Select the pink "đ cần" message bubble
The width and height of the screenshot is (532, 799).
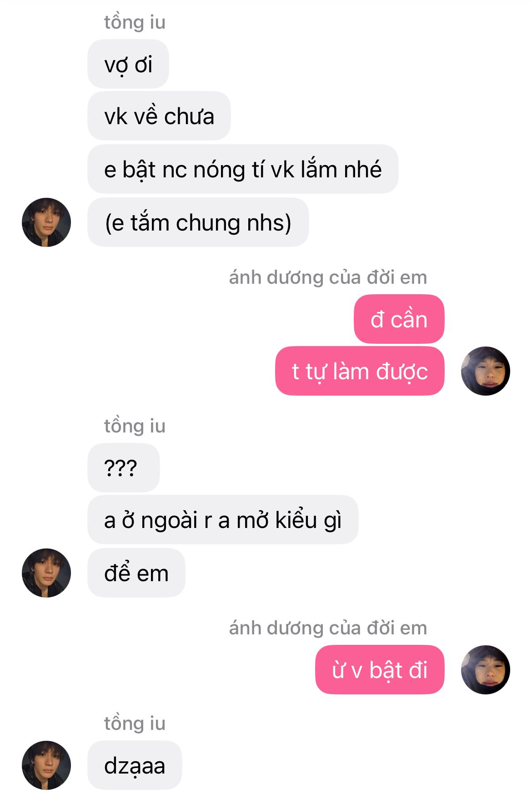tap(399, 319)
